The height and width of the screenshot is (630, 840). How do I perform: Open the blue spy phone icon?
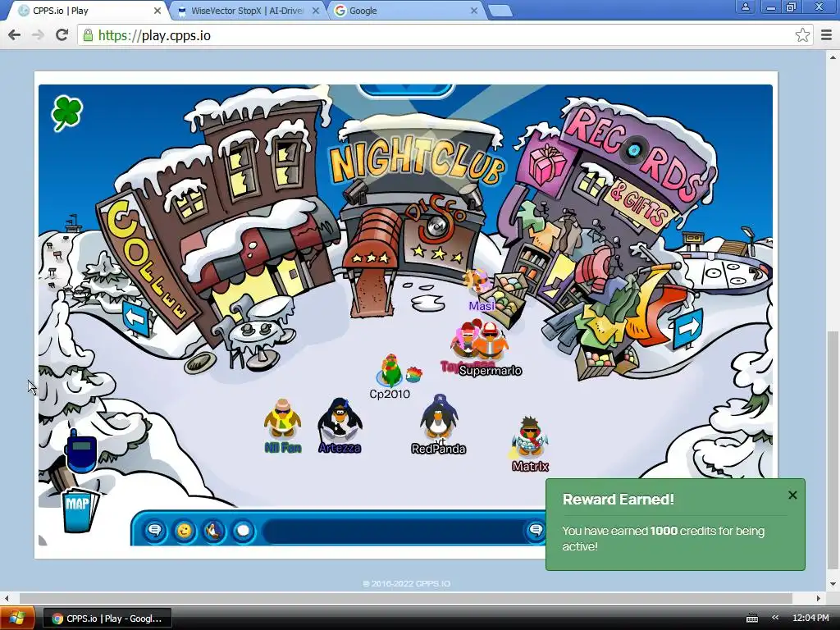[x=81, y=451]
